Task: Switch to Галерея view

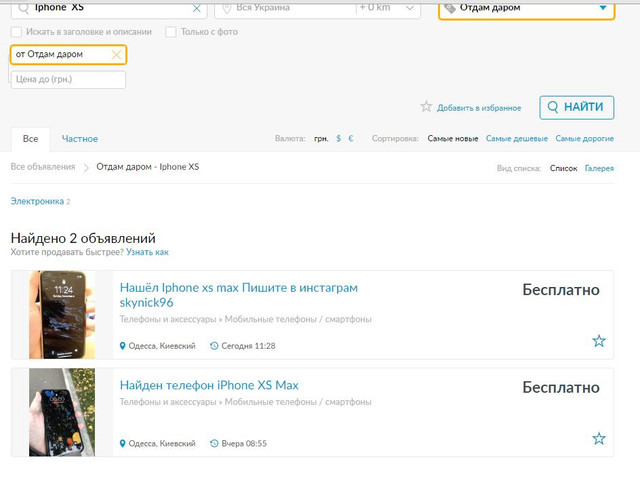Action: (599, 168)
